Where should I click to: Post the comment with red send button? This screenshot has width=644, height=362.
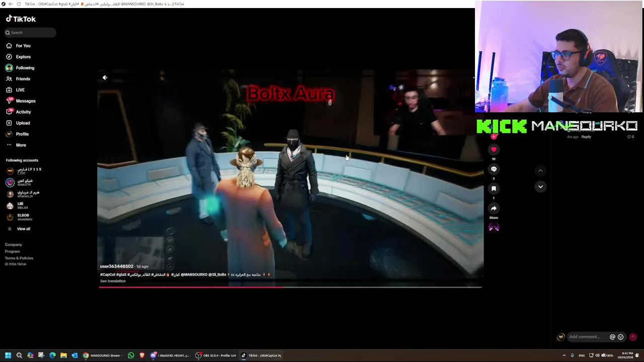pos(633,337)
